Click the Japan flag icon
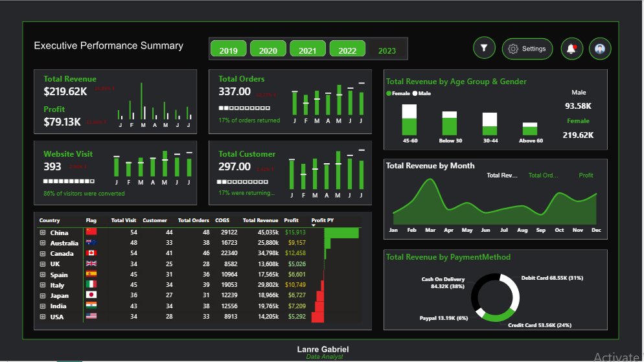 point(91,295)
